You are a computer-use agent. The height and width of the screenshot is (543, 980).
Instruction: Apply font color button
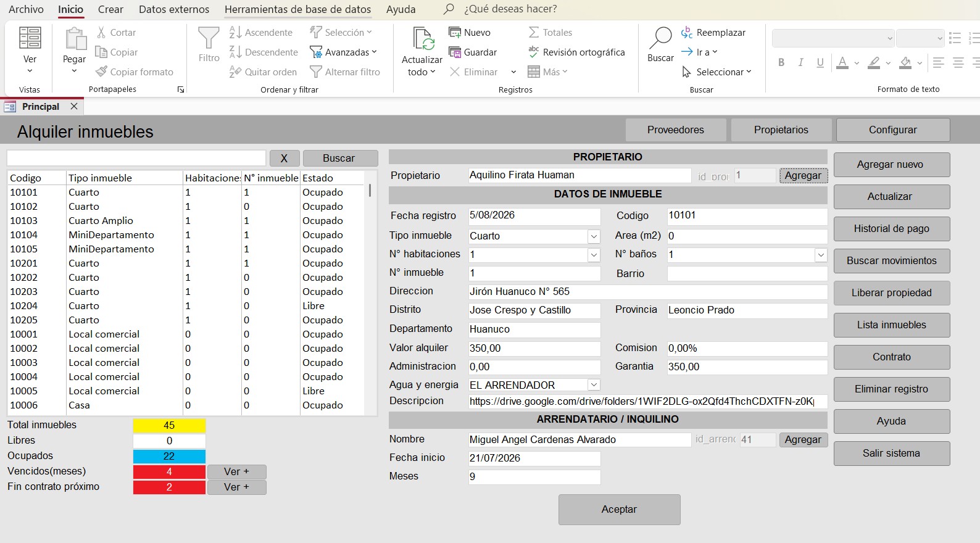(842, 62)
